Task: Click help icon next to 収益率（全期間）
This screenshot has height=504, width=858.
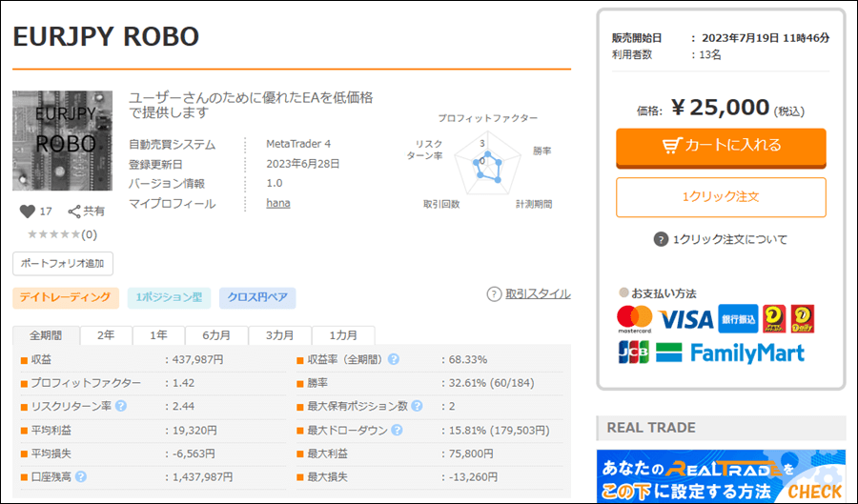Action: tap(393, 360)
